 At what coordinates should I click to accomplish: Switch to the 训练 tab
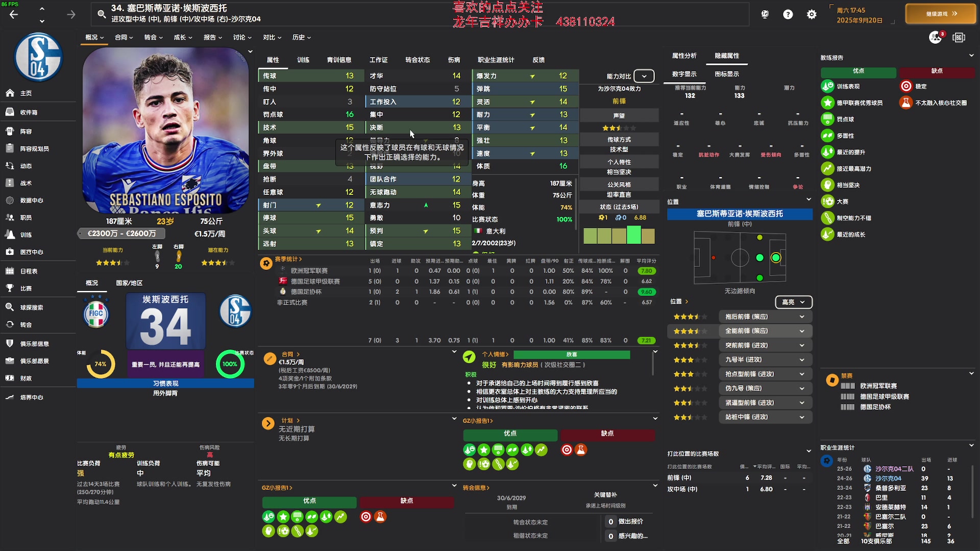pyautogui.click(x=303, y=60)
